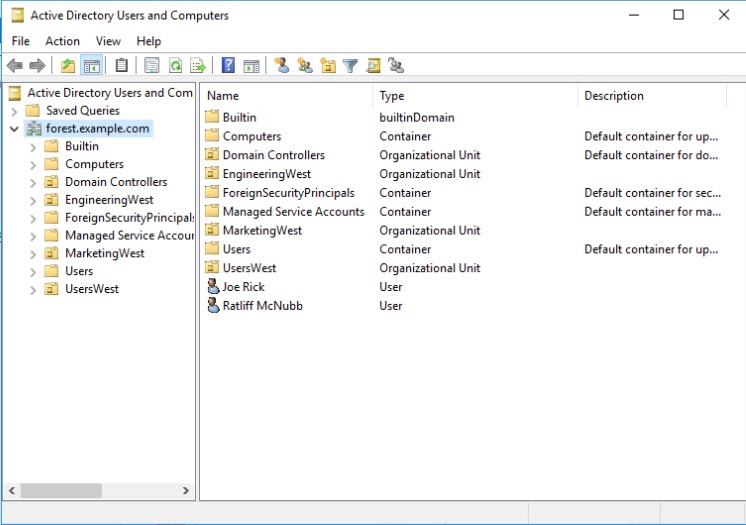Click the Refresh toolbar icon
The image size is (746, 525).
[175, 66]
